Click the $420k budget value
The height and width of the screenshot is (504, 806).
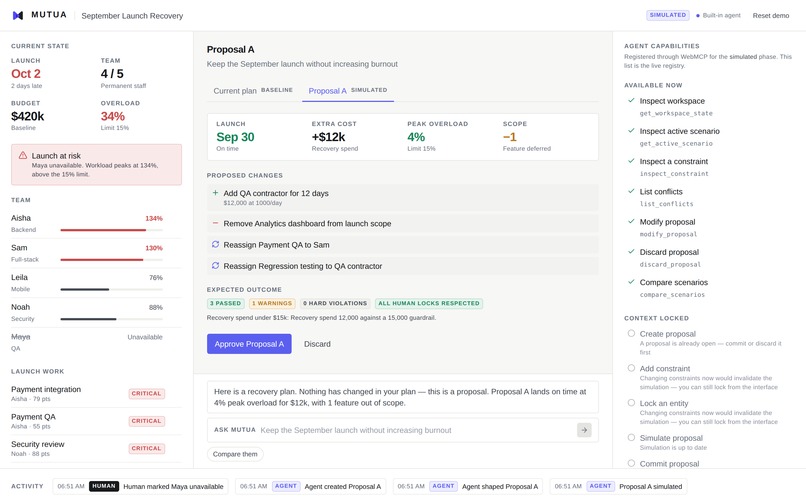coord(28,116)
